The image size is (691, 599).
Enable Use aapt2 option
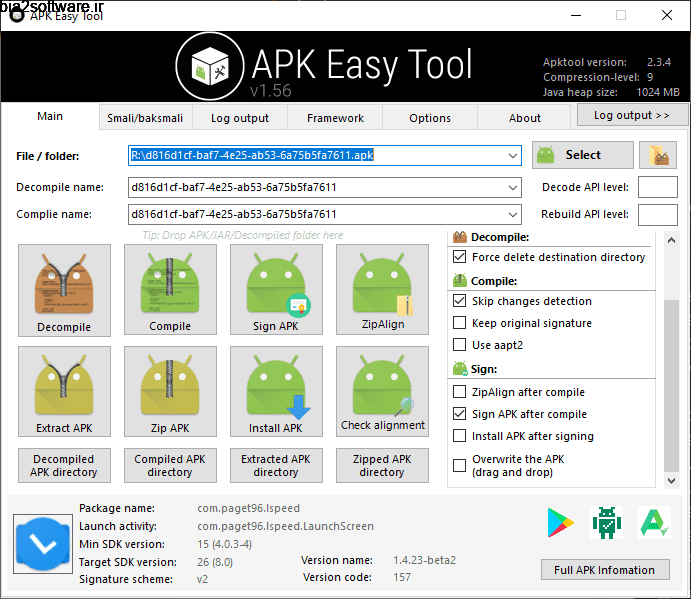[460, 345]
